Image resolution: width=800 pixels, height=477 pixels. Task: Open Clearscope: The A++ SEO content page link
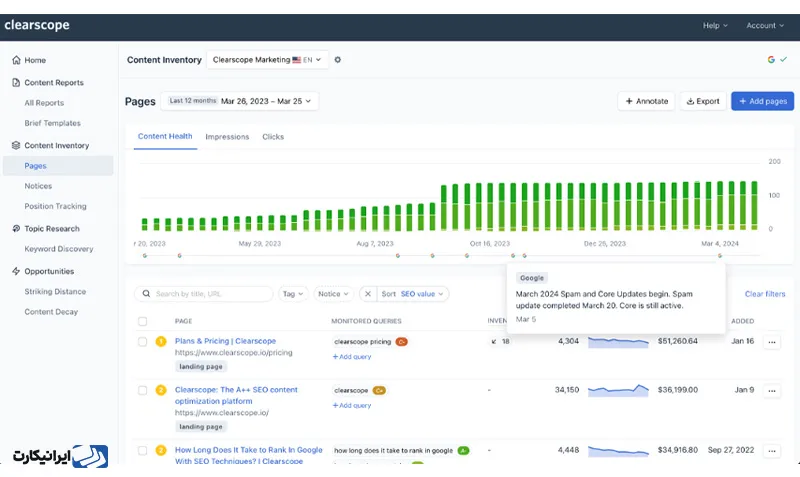click(236, 395)
